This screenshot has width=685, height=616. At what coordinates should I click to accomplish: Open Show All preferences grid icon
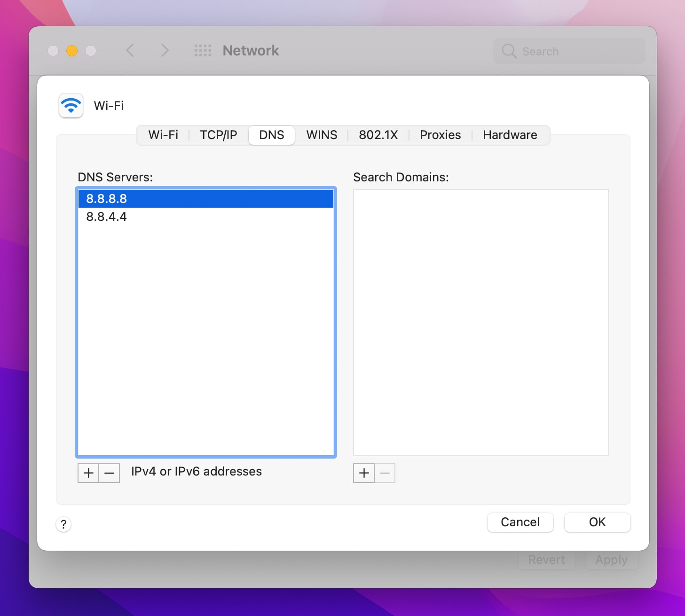(x=203, y=50)
